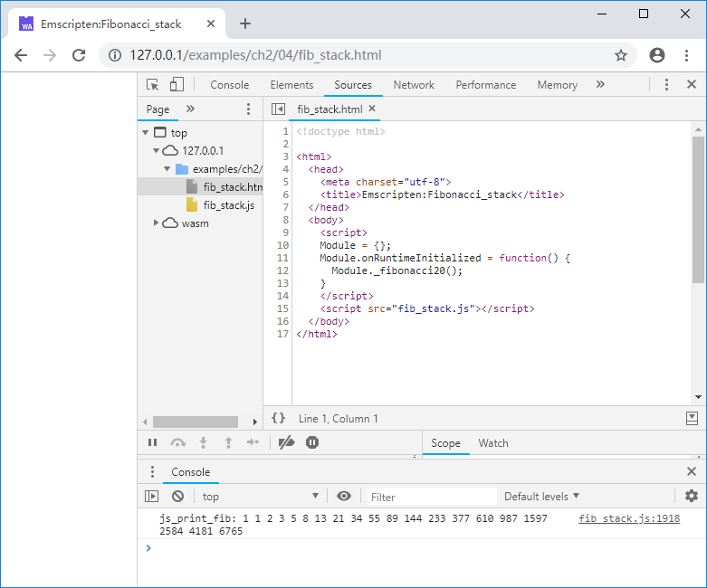This screenshot has width=707, height=588.
Task: Collapse the 127.0.0.1 domain node
Action: pos(156,150)
